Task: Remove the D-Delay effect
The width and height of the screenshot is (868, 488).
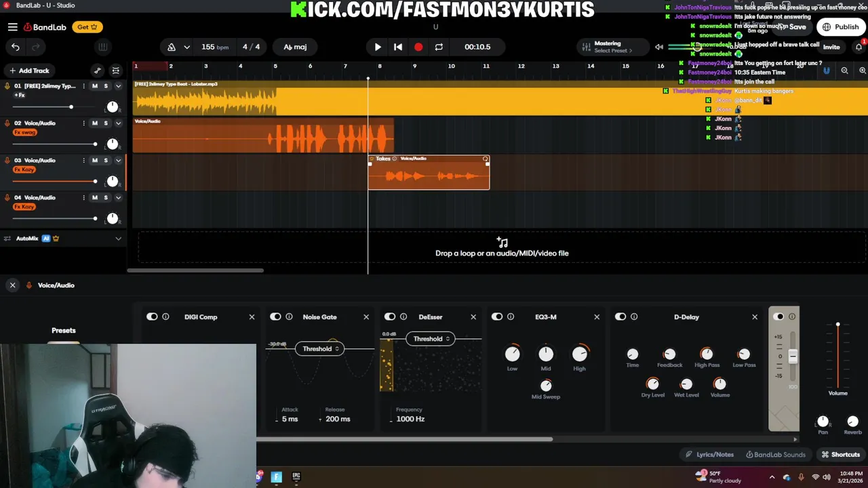Action: coord(755,317)
